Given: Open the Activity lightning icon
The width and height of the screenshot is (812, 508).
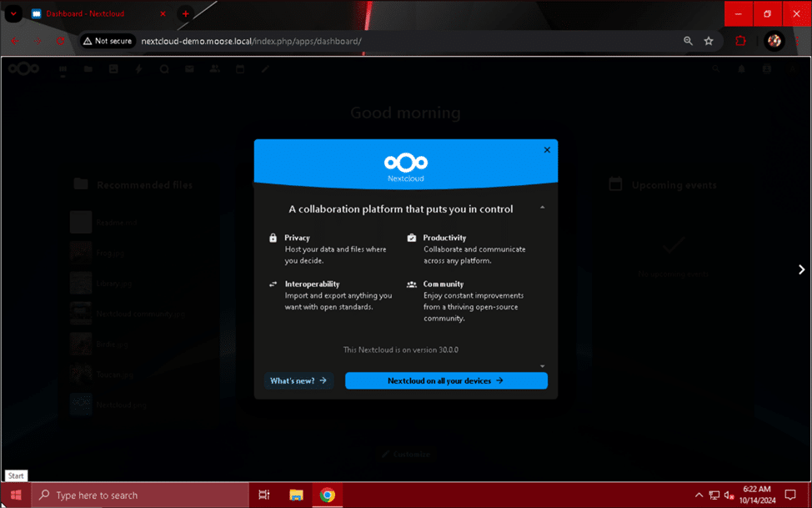Looking at the screenshot, I should tap(138, 69).
